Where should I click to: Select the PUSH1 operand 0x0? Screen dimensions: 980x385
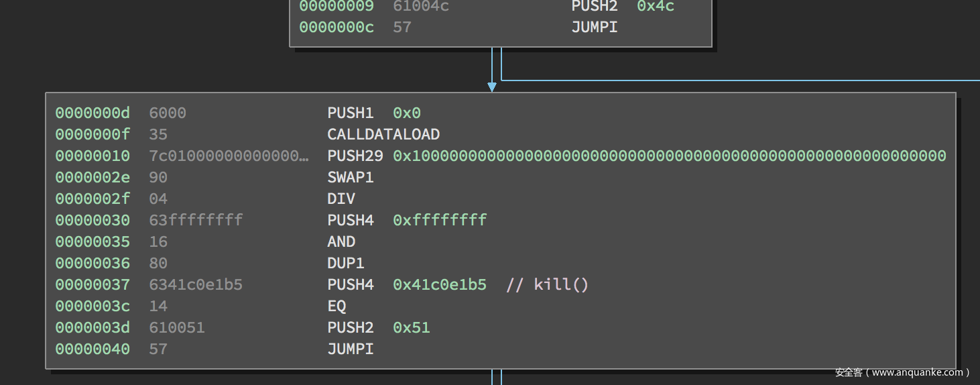pos(406,113)
